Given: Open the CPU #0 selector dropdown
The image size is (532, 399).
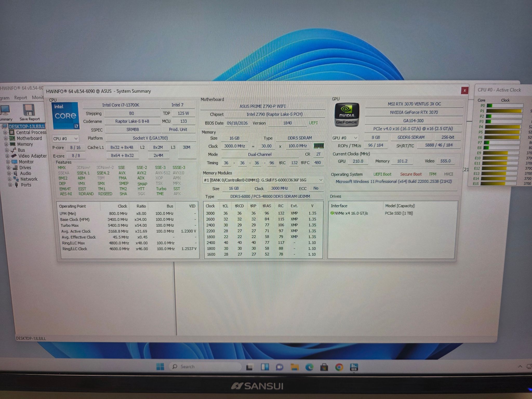Looking at the screenshot, I should 65,139.
